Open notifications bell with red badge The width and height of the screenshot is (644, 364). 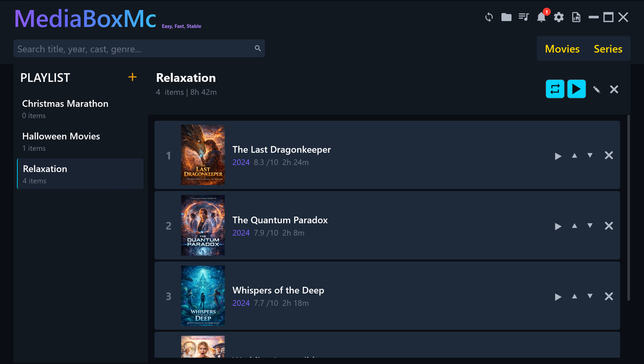click(x=541, y=17)
